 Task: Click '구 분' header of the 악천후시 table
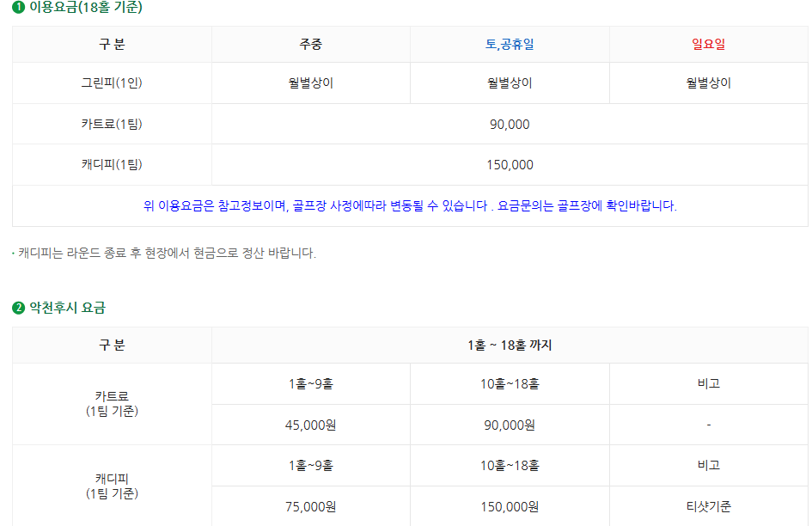[x=112, y=346]
